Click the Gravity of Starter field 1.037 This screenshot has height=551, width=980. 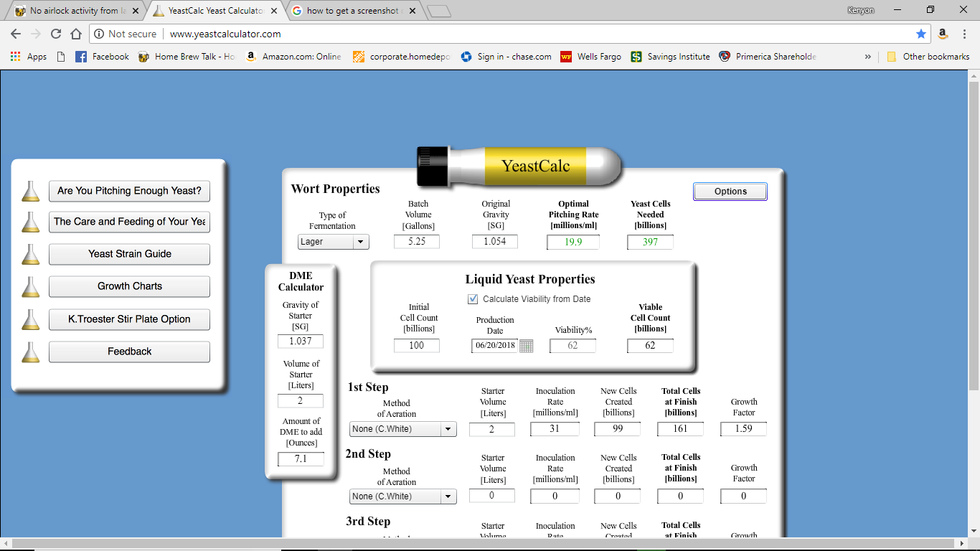(x=301, y=342)
